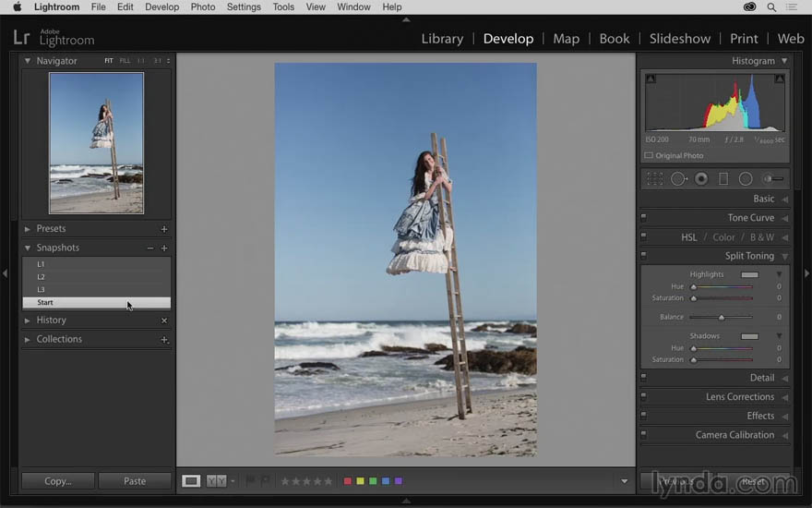Add new preset with plus icon
Screen dimensions: 812x508
(x=164, y=229)
